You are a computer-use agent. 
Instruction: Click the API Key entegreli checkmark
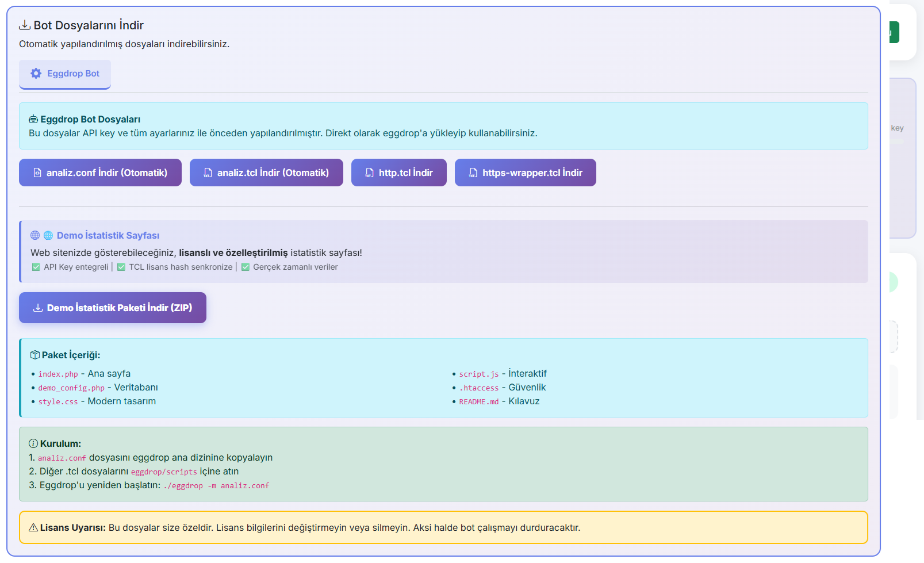pyautogui.click(x=36, y=267)
